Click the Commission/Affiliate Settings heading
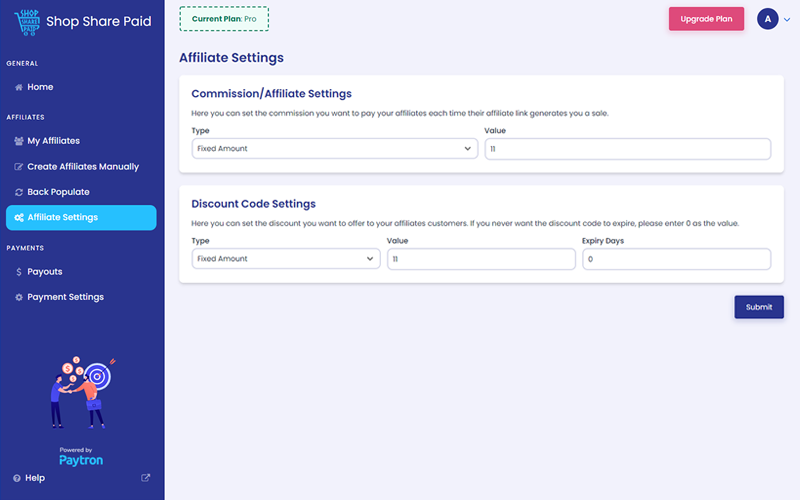The height and width of the screenshot is (500, 800). (x=271, y=93)
